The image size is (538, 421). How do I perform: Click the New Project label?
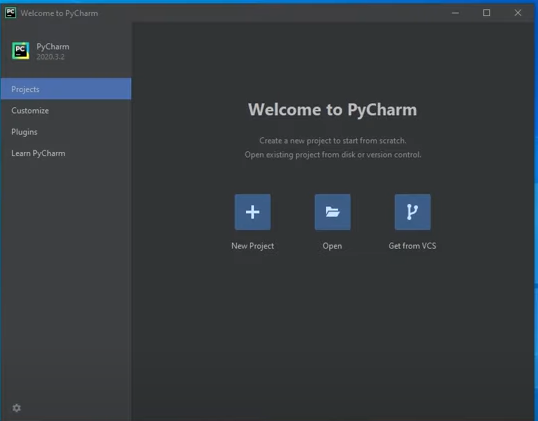coord(253,246)
